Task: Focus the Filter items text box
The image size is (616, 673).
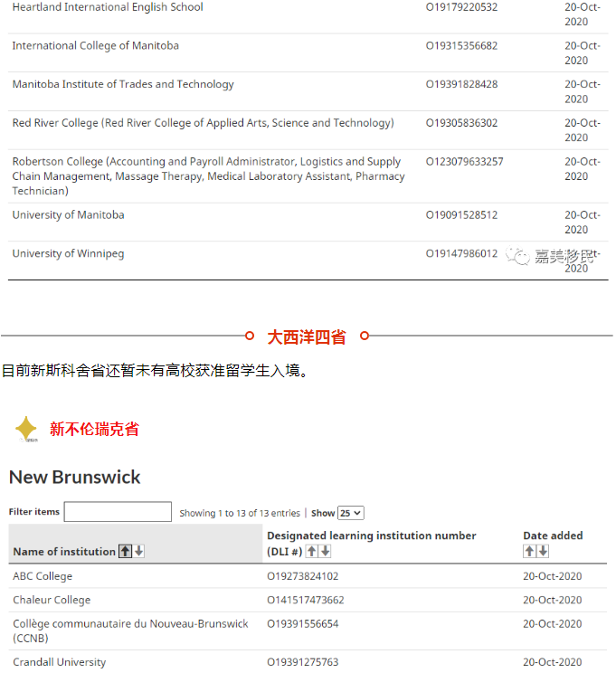Action: [117, 512]
